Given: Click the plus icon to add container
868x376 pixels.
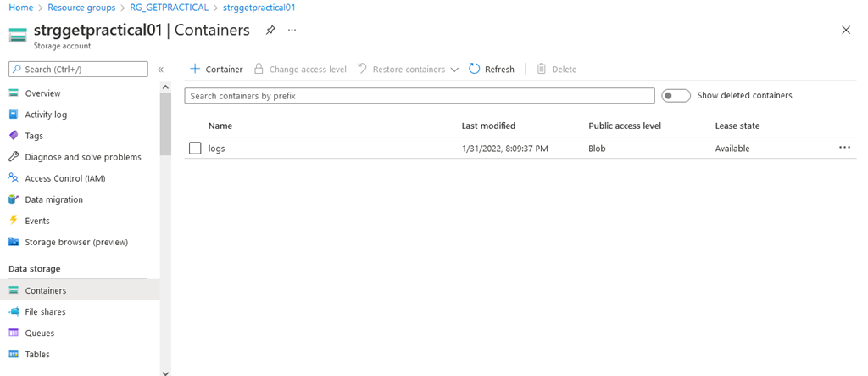Looking at the screenshot, I should pos(194,69).
